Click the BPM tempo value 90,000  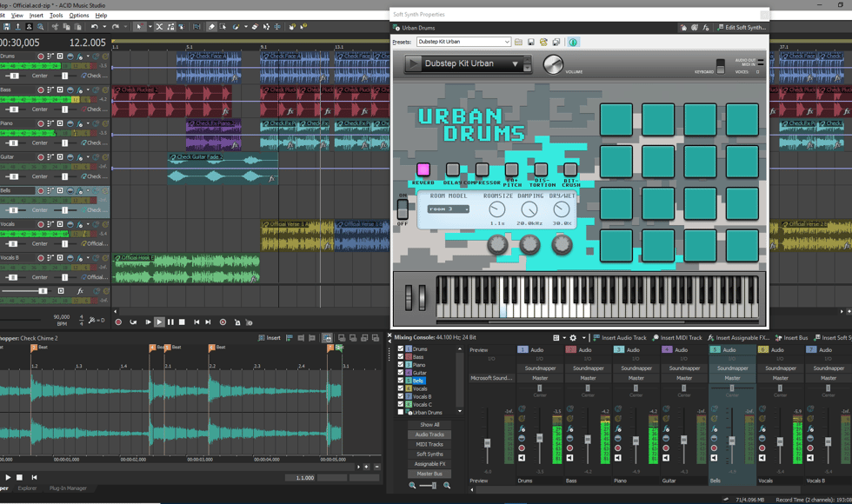(x=62, y=316)
